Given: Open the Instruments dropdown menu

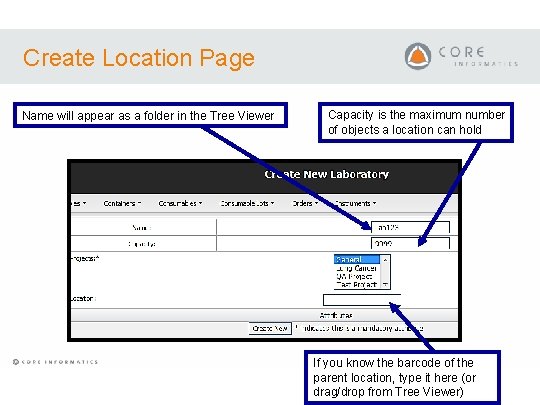Looking at the screenshot, I should point(355,204).
